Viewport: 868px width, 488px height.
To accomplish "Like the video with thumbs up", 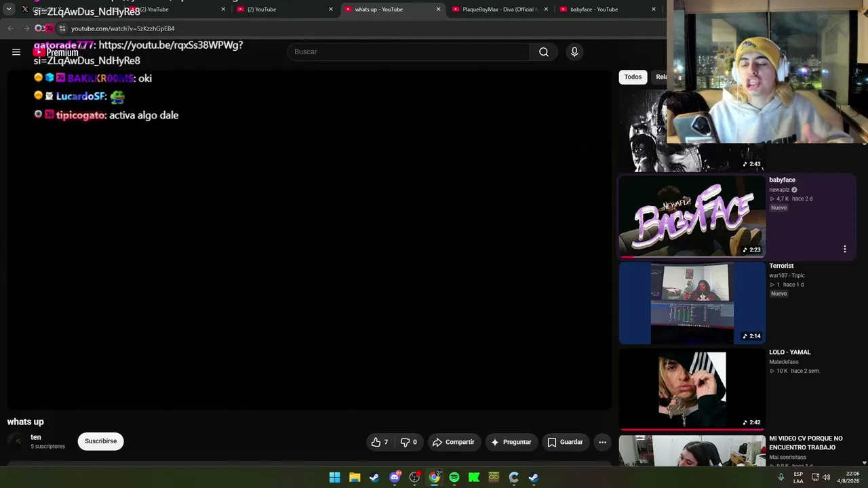I will click(380, 442).
